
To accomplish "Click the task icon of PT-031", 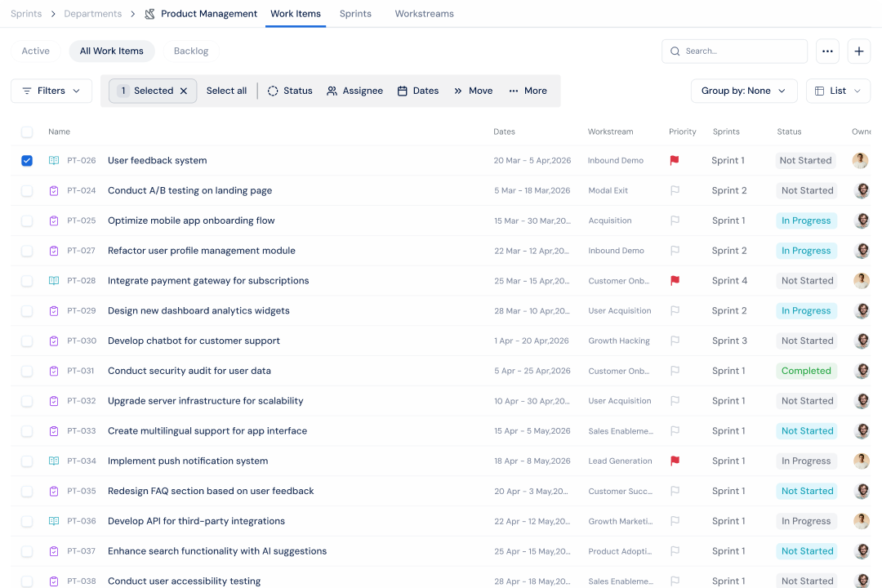I will pos(53,371).
